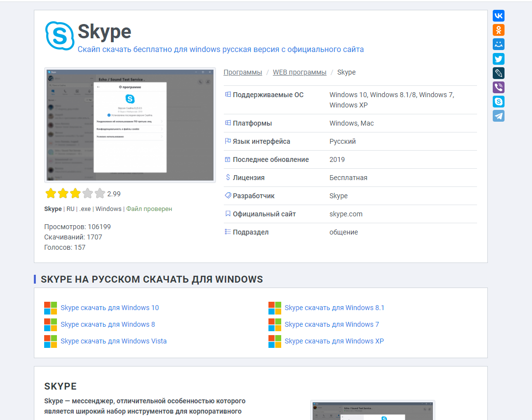The height and width of the screenshot is (420, 532).
Task: Share via Skype icon in sidebar
Action: (499, 102)
